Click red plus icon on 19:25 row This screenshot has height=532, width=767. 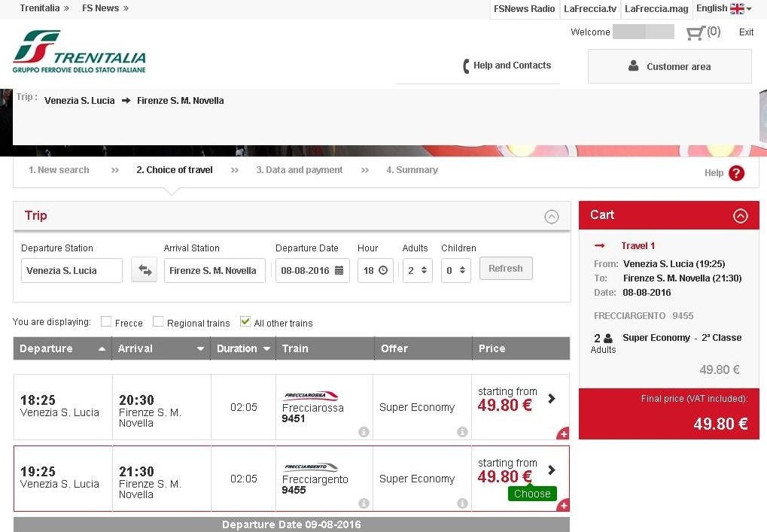point(564,505)
